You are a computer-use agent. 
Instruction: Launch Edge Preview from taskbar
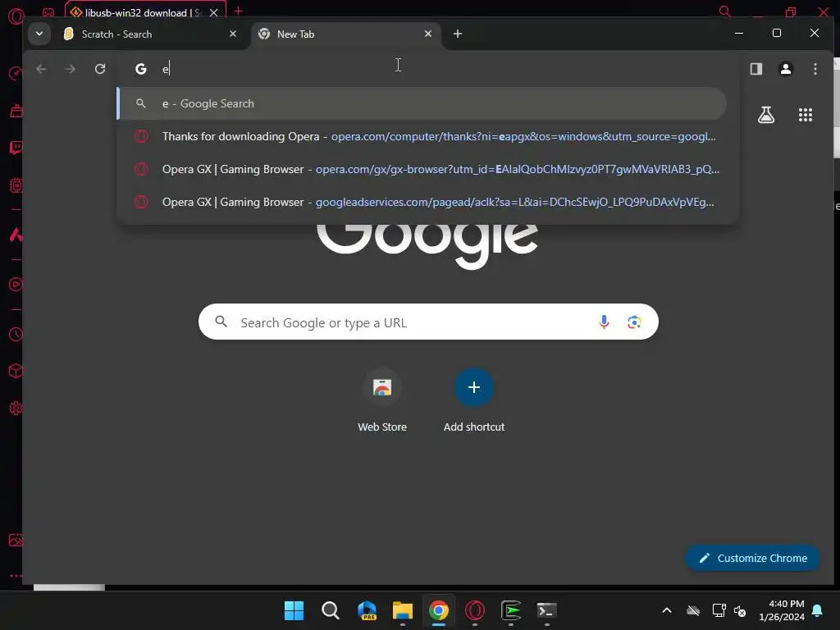pos(367,610)
